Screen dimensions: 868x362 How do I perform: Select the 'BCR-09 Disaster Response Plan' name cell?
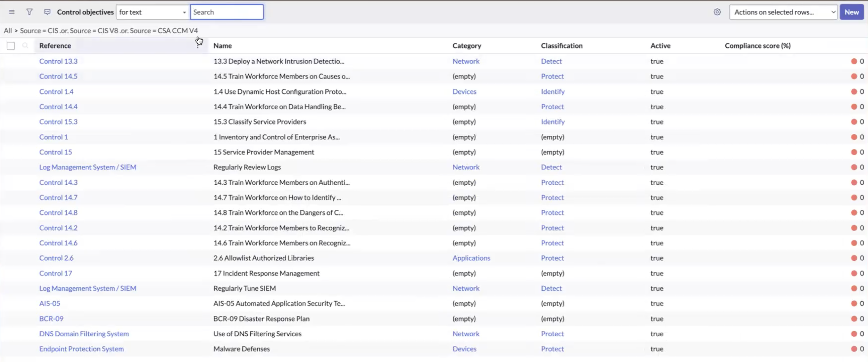point(261,318)
